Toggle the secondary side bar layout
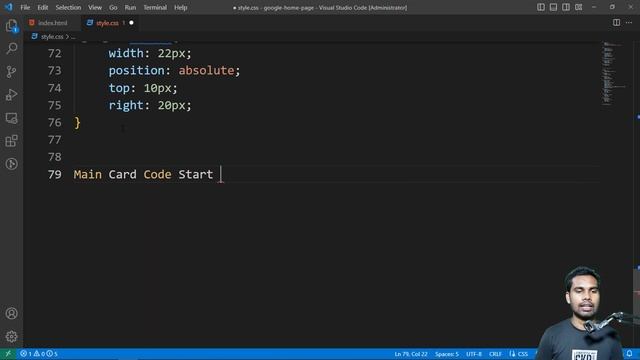 click(x=566, y=7)
